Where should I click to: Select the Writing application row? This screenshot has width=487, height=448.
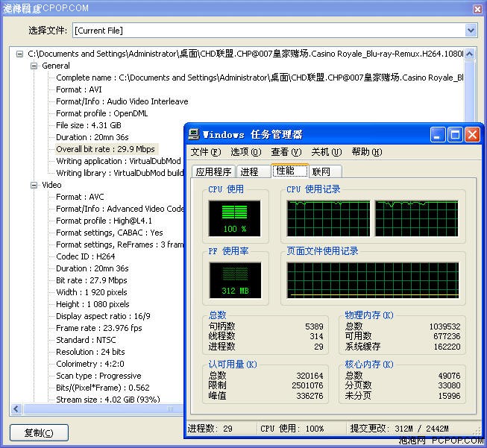pyautogui.click(x=119, y=161)
